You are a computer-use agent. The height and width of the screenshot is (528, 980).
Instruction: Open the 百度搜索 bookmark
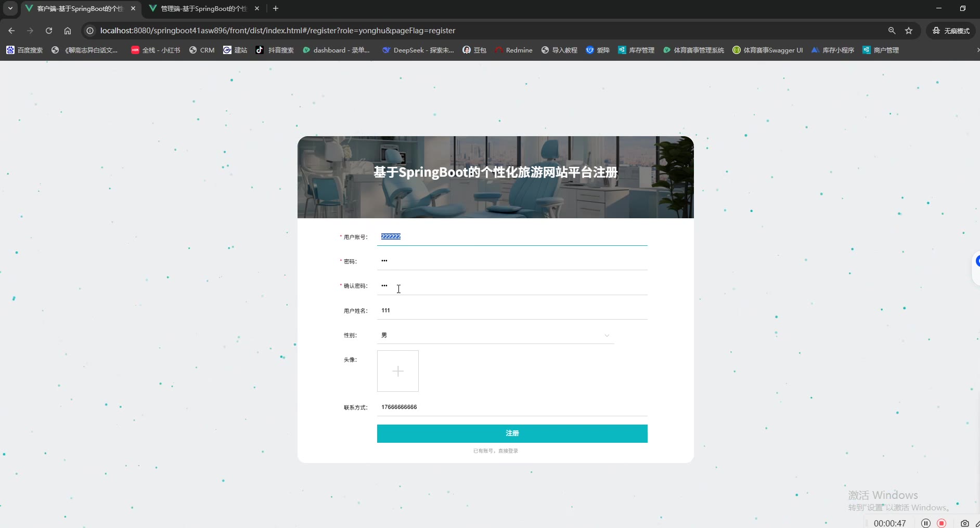point(24,50)
